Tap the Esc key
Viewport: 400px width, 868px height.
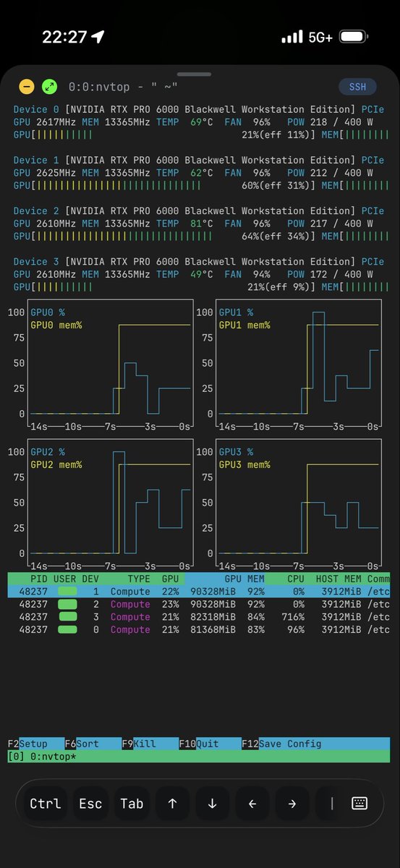[x=90, y=804]
